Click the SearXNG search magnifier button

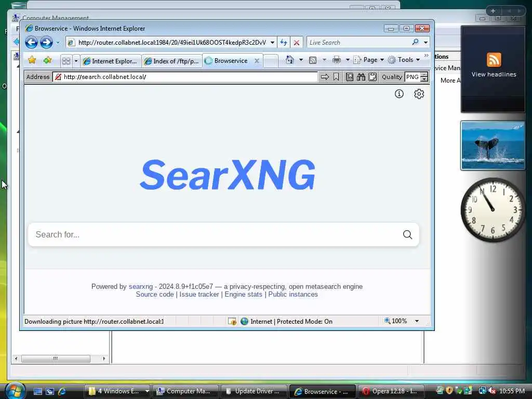(407, 234)
